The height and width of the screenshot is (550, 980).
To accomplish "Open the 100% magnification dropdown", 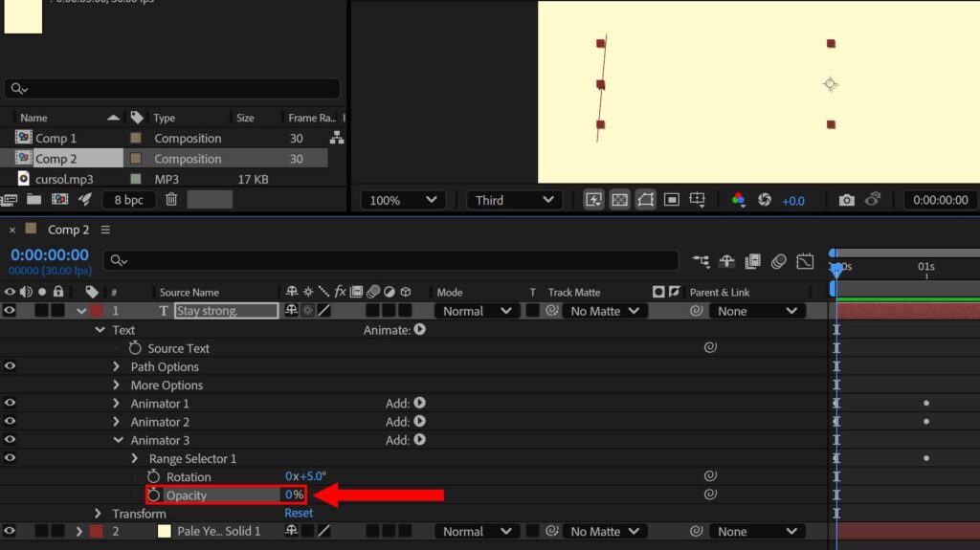I will (x=403, y=200).
